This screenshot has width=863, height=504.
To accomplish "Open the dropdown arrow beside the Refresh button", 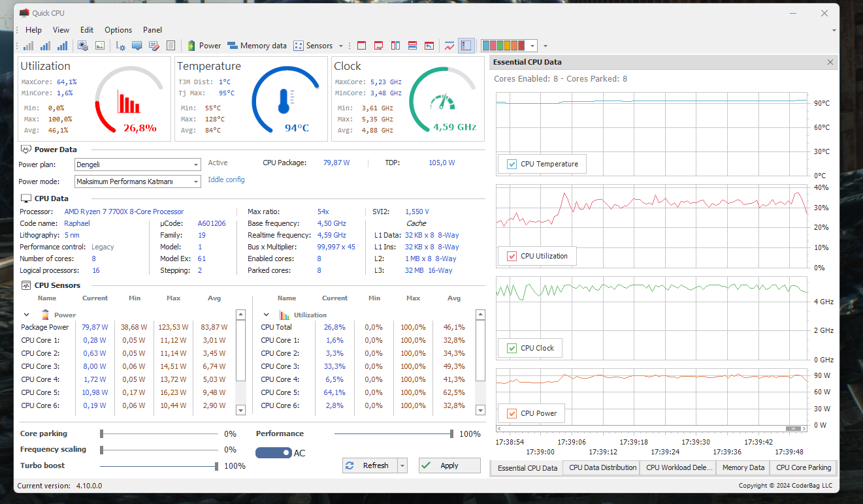I will [402, 465].
